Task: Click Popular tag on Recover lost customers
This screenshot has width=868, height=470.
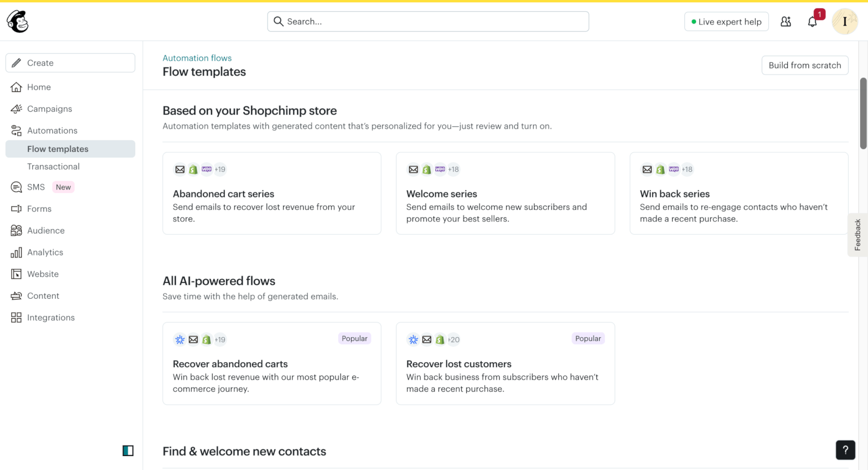Action: point(588,338)
